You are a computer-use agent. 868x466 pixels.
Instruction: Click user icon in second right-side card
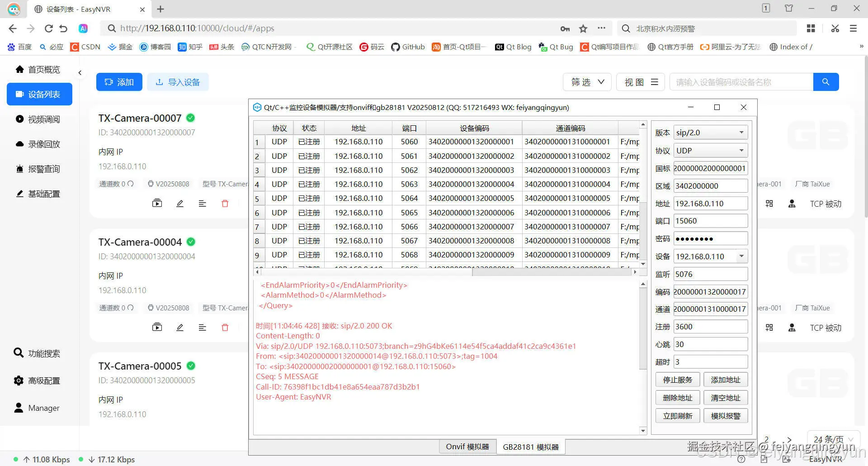point(792,328)
